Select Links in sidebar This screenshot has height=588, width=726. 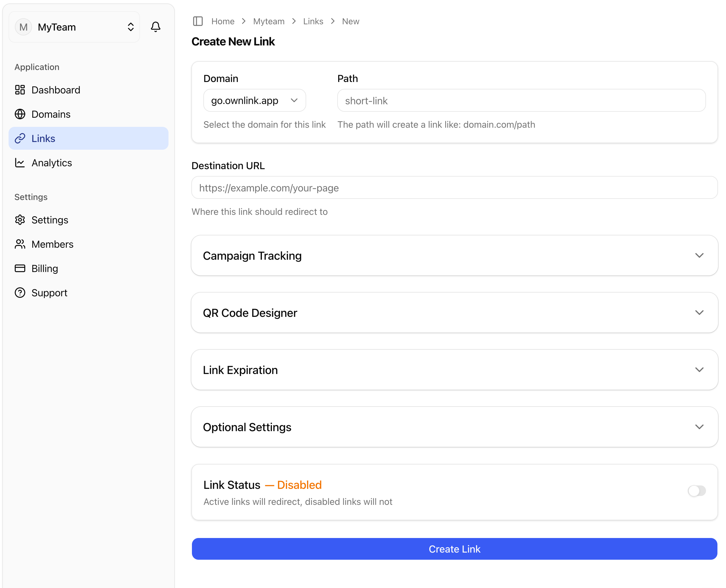tap(88, 138)
